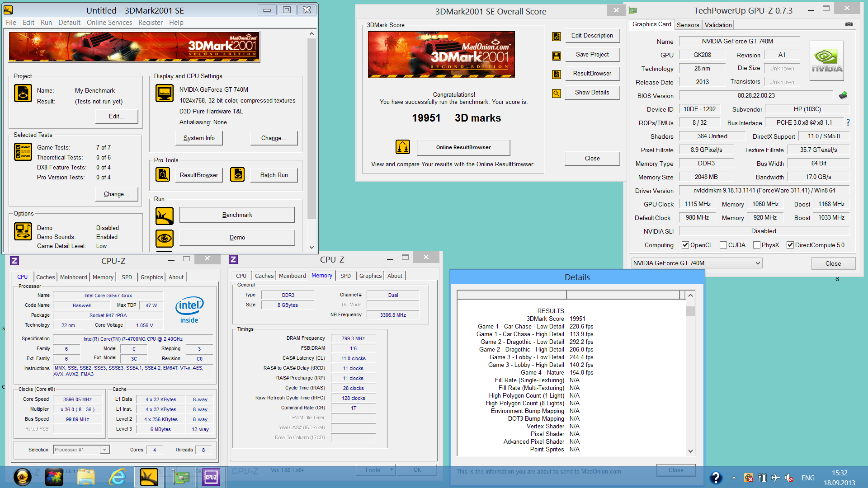Open the Online Services menu

tap(109, 23)
